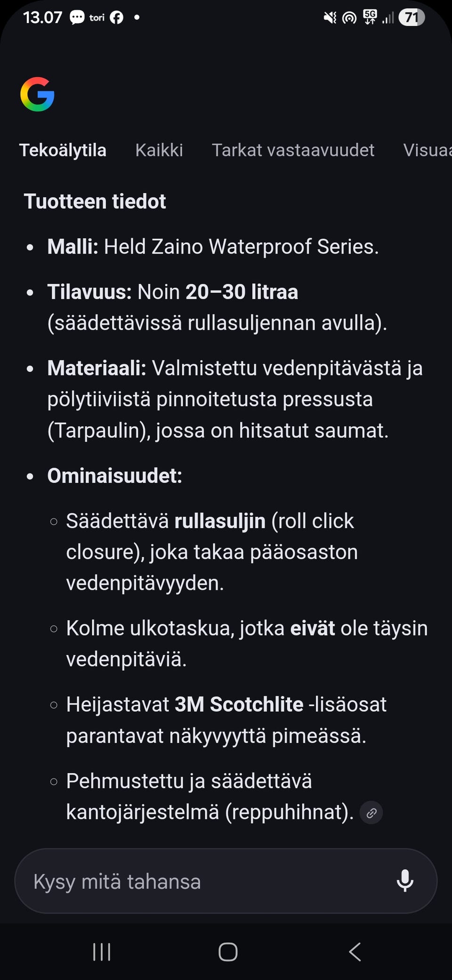452x980 pixels.
Task: Tap the battery indicator showing 71
Action: point(411,17)
